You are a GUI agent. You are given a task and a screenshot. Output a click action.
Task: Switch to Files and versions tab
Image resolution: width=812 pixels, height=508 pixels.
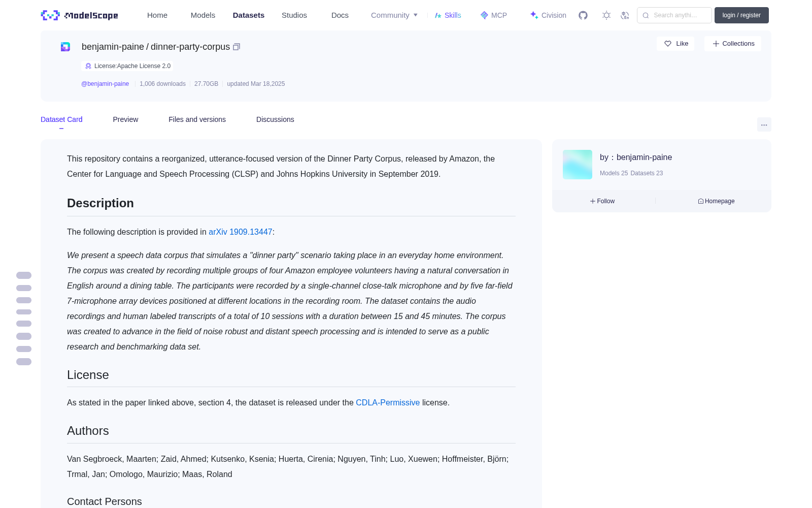point(197,119)
